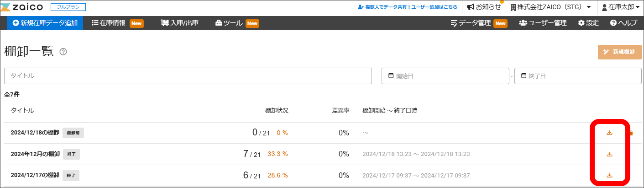Expand the 在庫太郎 user dropdown
The height and width of the screenshot is (188, 644).
pyautogui.click(x=620, y=7)
